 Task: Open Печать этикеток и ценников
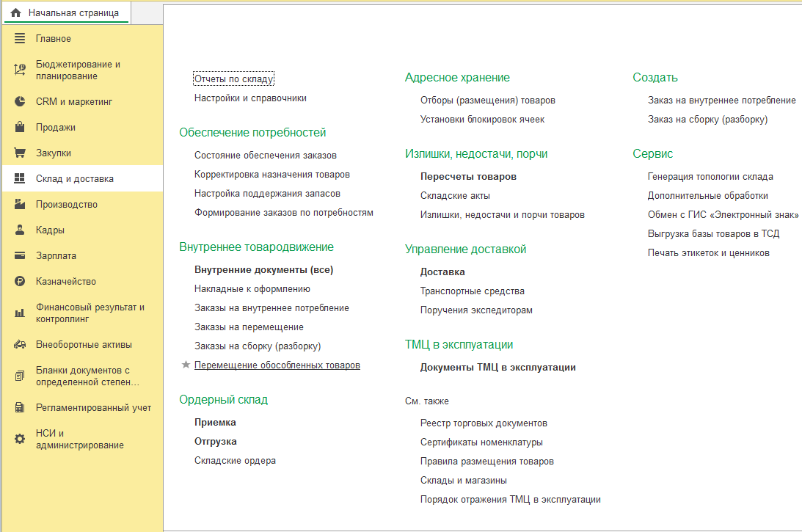[x=708, y=253]
